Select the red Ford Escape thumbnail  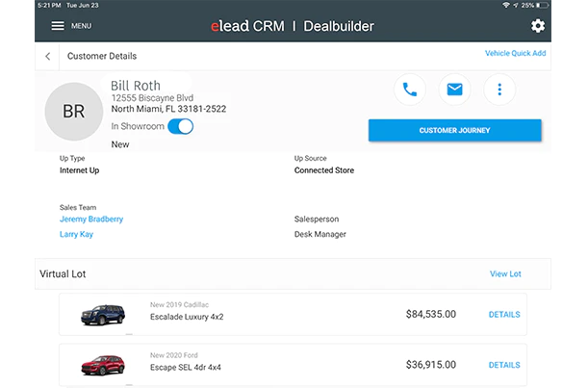103,366
